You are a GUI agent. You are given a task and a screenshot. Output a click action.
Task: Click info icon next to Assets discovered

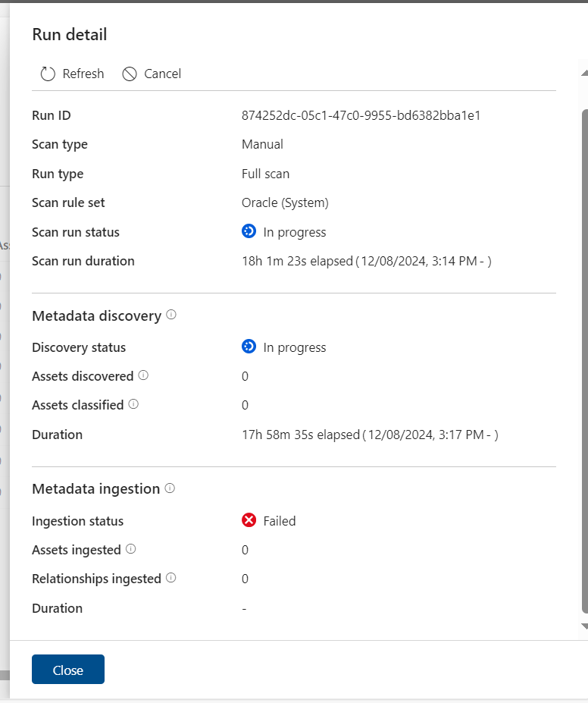pyautogui.click(x=144, y=375)
